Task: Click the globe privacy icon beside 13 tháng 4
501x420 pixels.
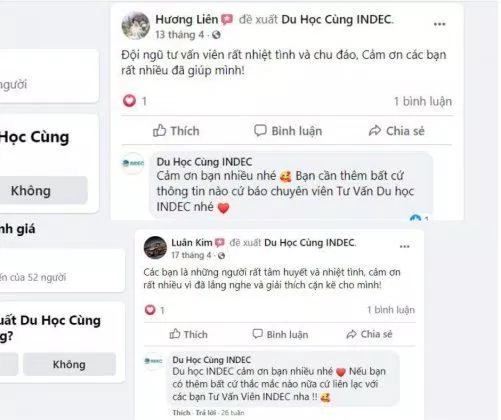Action: point(216,35)
